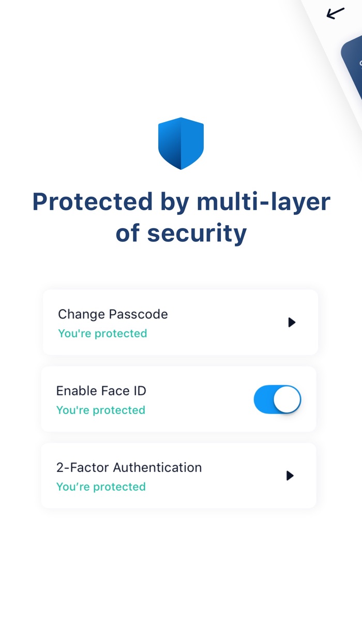
Task: Click the disclosure arrow on the authentication card
Action: tap(290, 476)
